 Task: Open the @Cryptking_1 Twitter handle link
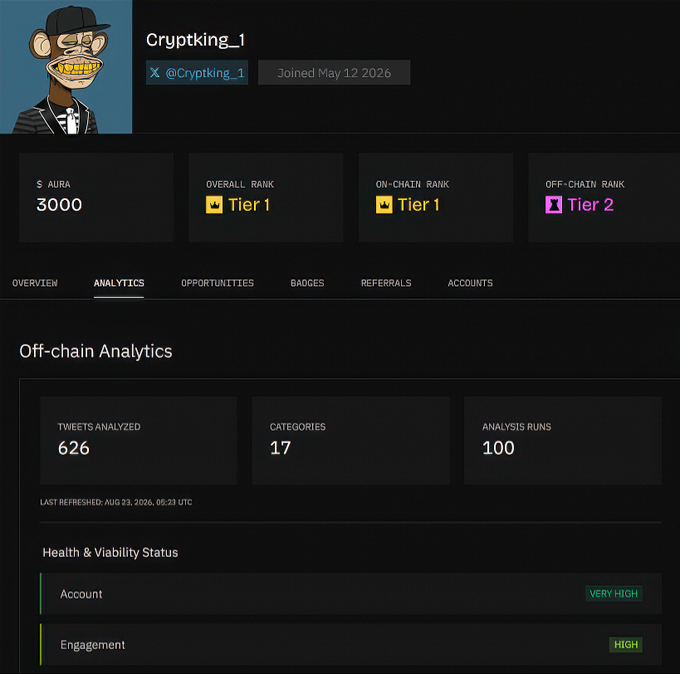click(x=197, y=72)
